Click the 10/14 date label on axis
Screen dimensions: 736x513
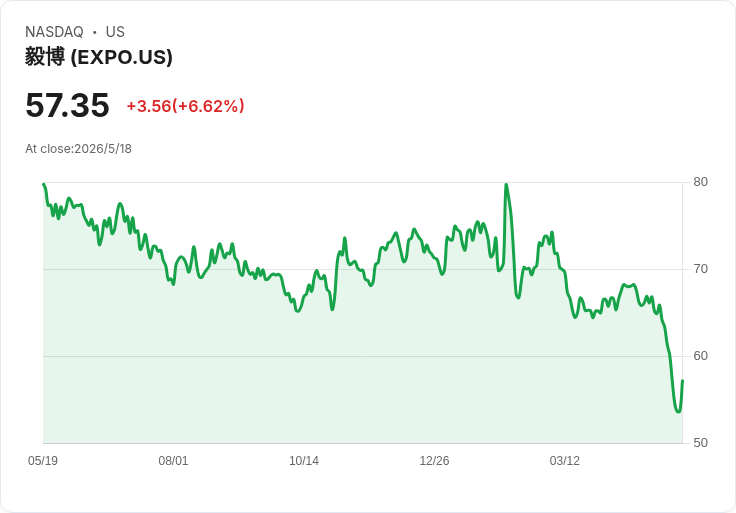tap(304, 461)
